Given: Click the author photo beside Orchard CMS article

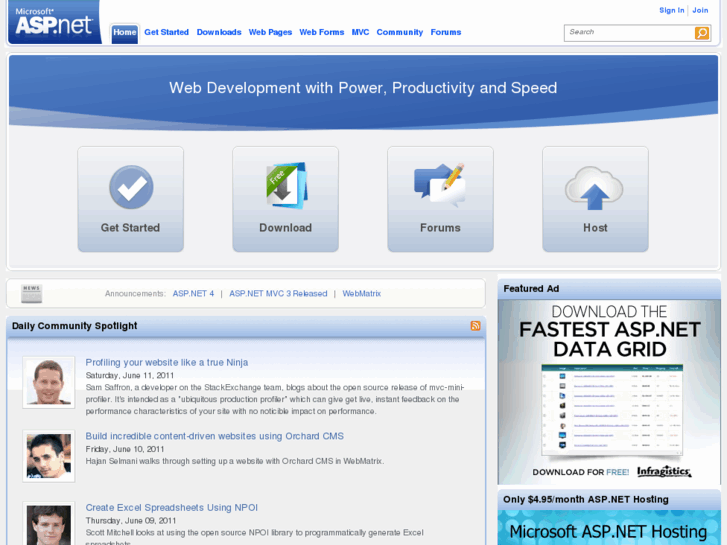Looking at the screenshot, I should pyautogui.click(x=49, y=456).
